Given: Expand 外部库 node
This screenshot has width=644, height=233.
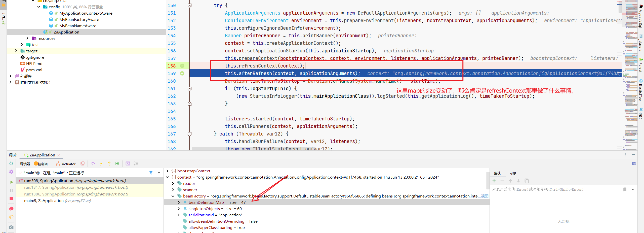Looking at the screenshot, I should coord(10,76).
